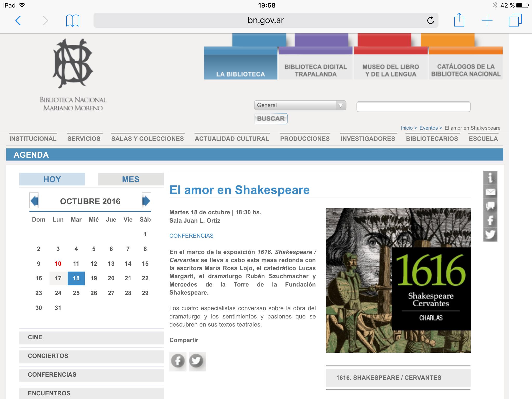Share on Twitter under Compartir
This screenshot has width=532, height=399.
197,361
